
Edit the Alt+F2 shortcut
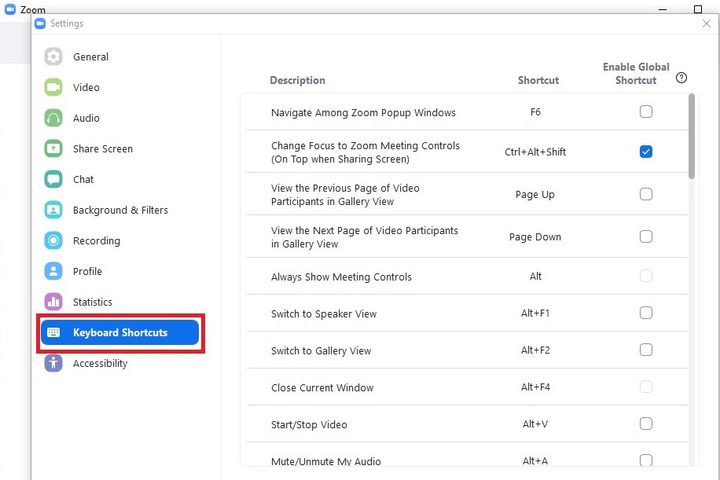[x=535, y=350]
